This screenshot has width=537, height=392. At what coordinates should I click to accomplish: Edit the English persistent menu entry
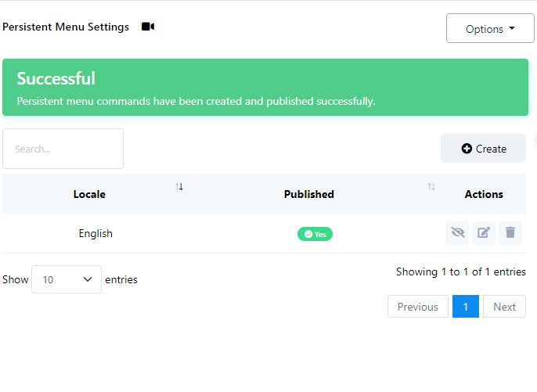click(484, 232)
